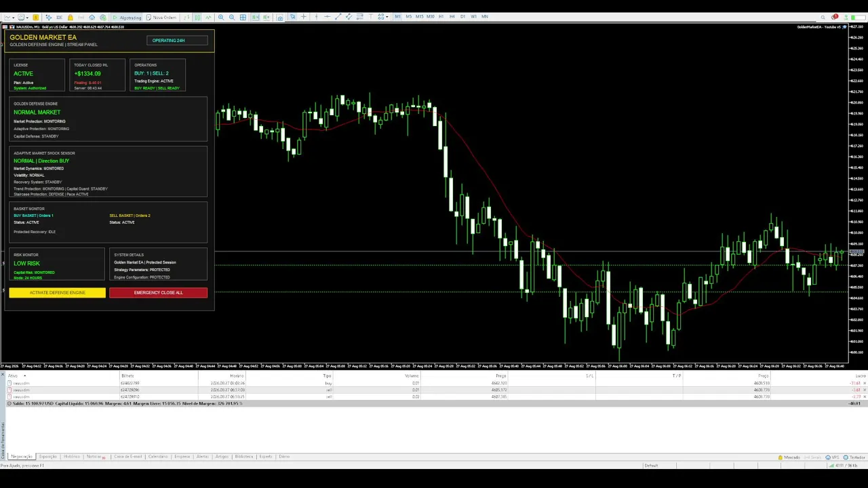This screenshot has height=488, width=868.
Task: Select the horizontal line drawing tool
Action: coord(327,17)
